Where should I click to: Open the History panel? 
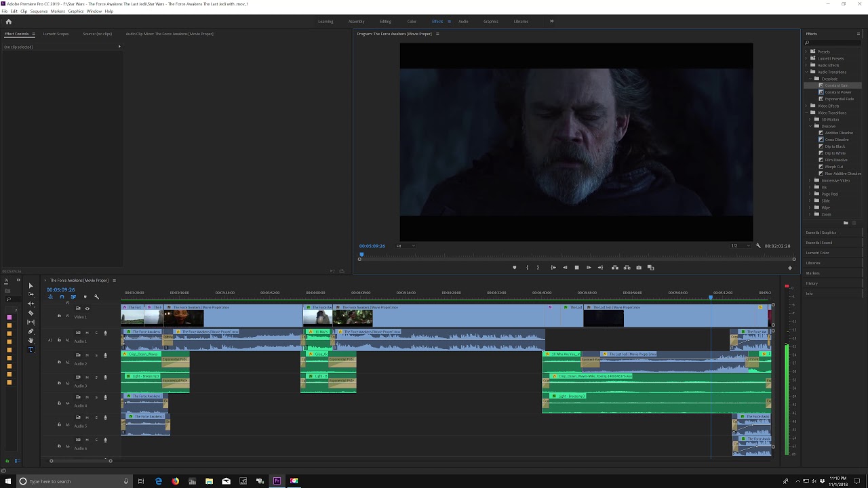(812, 283)
